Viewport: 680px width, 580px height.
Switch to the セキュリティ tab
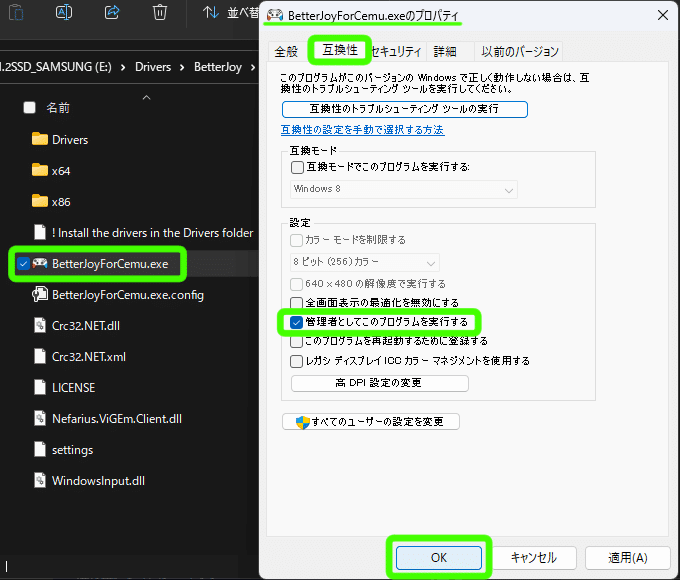[396, 52]
